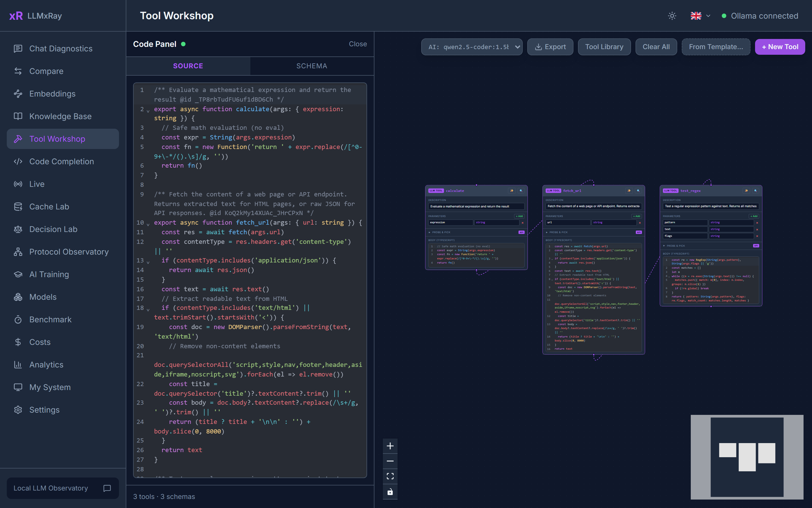Open Cache Lab in the sidebar
Screen dimensions: 812x508
(x=63, y=207)
